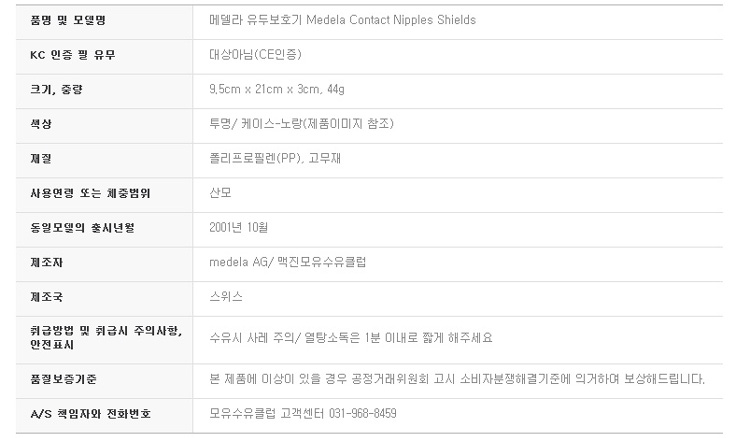Image resolution: width=750 pixels, height=438 pixels.
Task: Click the 동일모델의 출시년월 label
Action: [x=82, y=228]
